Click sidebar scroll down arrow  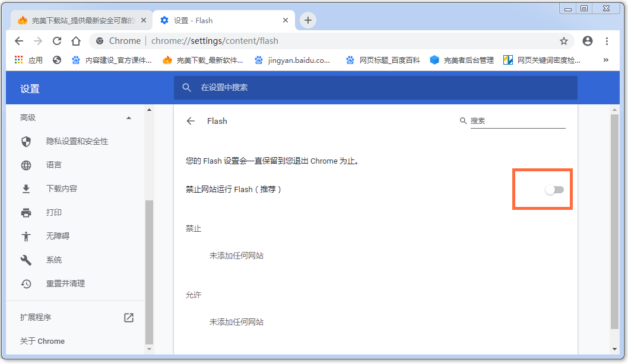coord(149,349)
